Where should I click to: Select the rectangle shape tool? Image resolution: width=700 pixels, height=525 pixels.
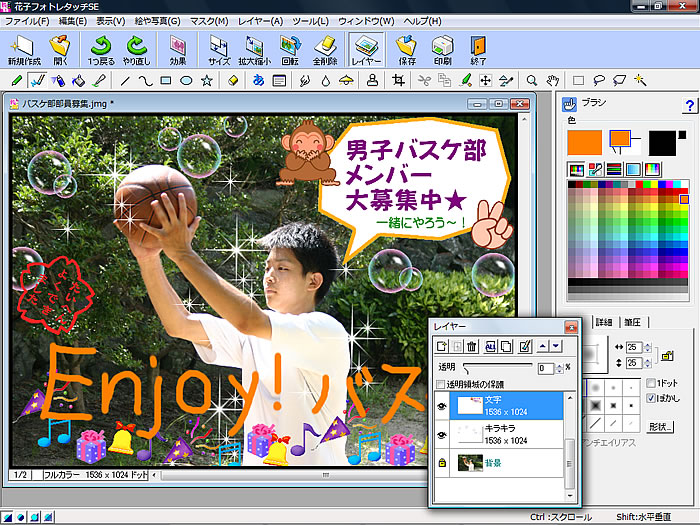(166, 81)
